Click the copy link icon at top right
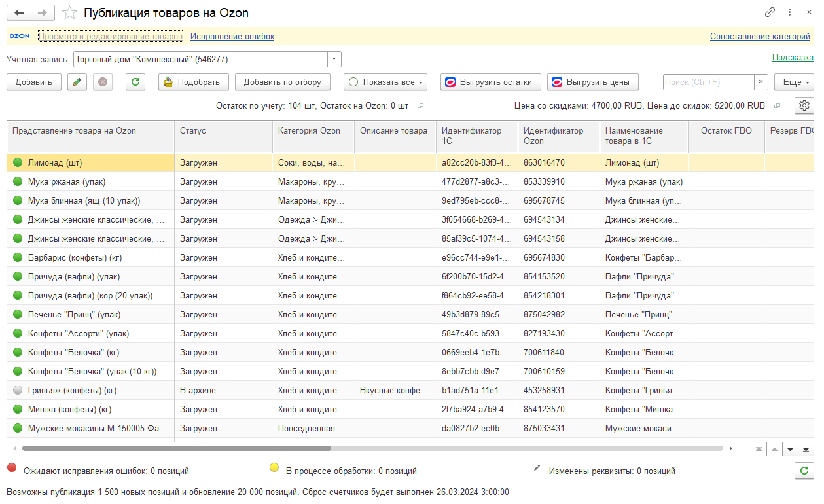The image size is (824, 504). pos(770,13)
